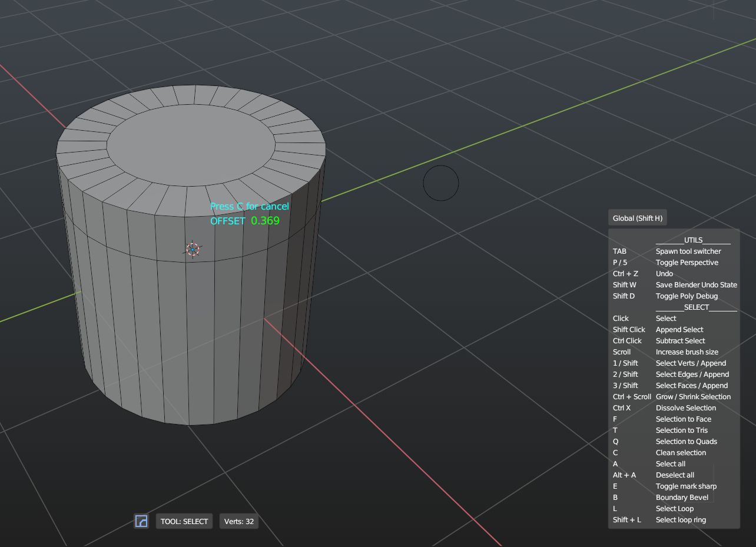Click the Select loop ring entry
756x547 pixels.
point(681,520)
